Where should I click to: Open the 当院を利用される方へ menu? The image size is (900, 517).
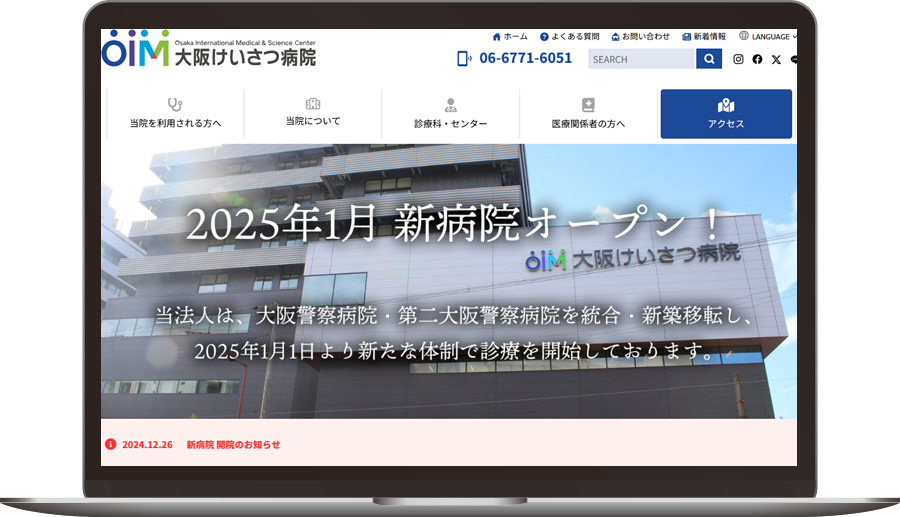[x=175, y=114]
